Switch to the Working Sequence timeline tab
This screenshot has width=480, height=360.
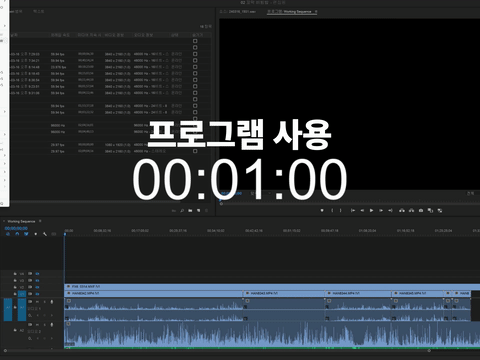click(21, 221)
